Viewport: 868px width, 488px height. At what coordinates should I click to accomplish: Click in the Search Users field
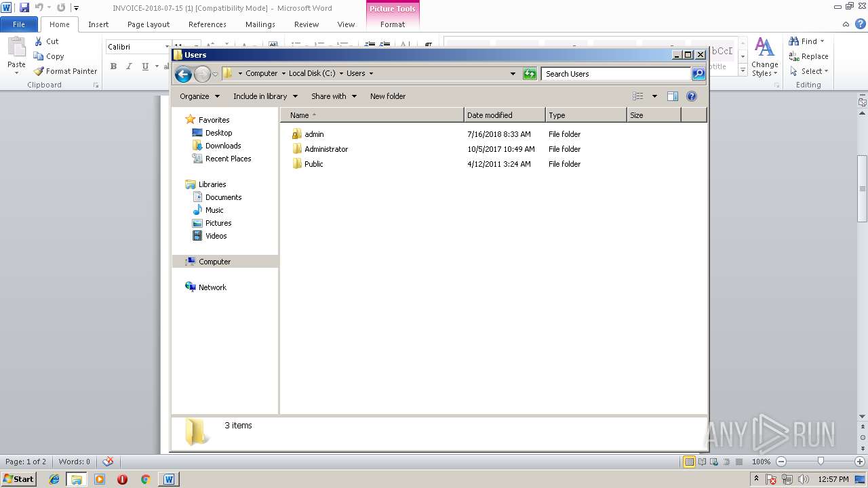(x=616, y=74)
